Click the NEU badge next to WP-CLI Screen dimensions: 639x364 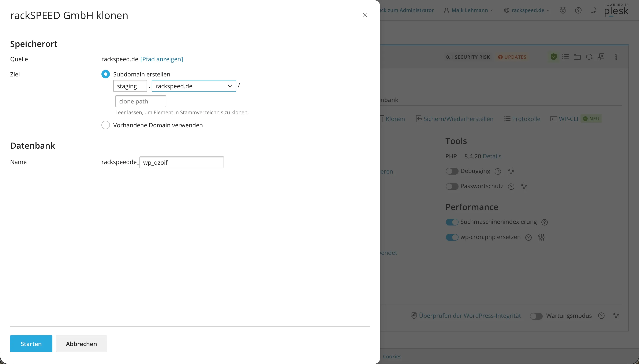pos(591,119)
